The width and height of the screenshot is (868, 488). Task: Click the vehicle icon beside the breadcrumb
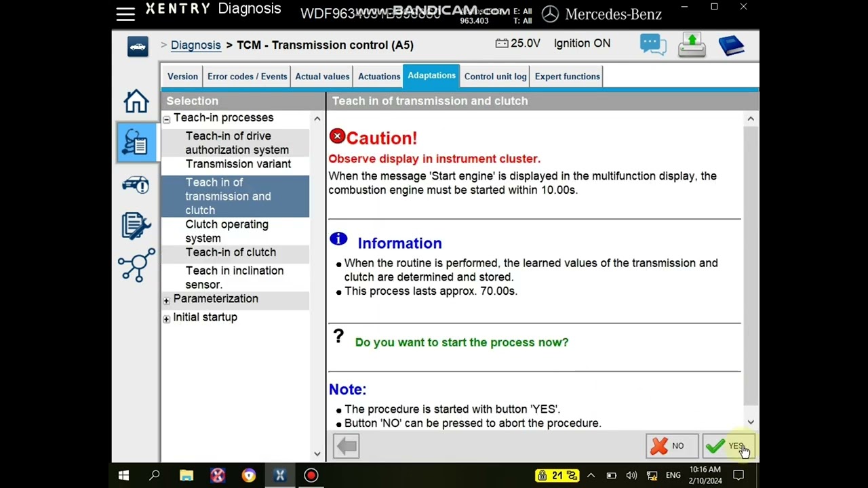[x=138, y=46]
